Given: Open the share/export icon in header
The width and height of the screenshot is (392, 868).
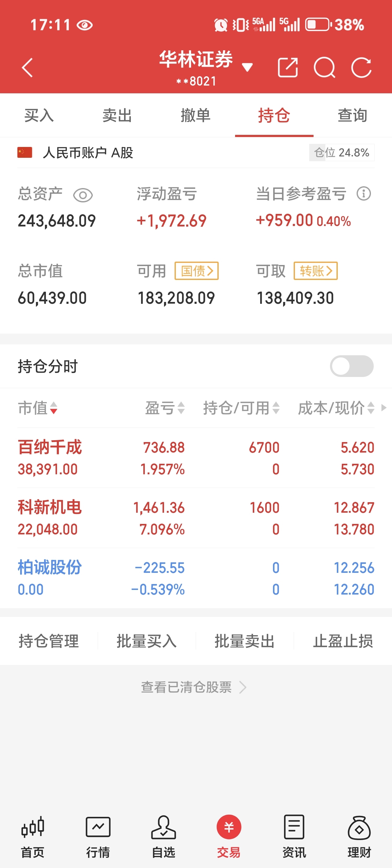Looking at the screenshot, I should coord(287,68).
